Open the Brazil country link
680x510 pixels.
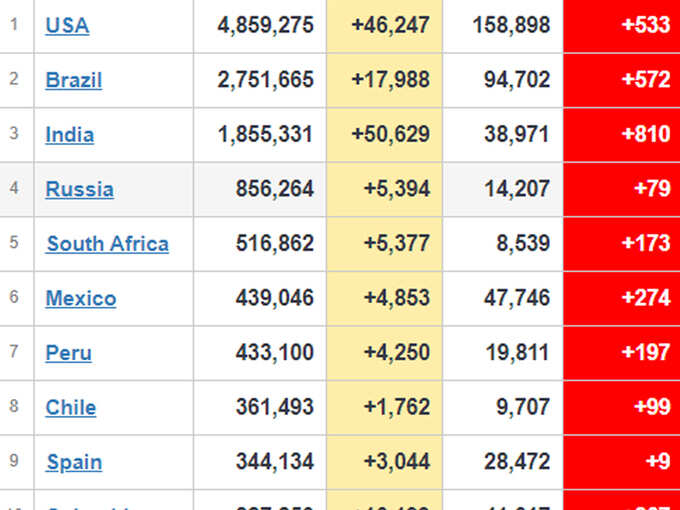[74, 80]
